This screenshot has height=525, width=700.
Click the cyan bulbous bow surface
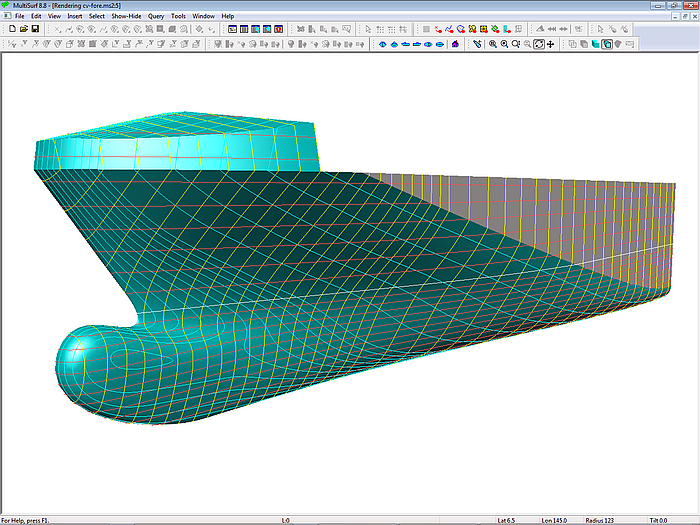pyautogui.click(x=85, y=358)
